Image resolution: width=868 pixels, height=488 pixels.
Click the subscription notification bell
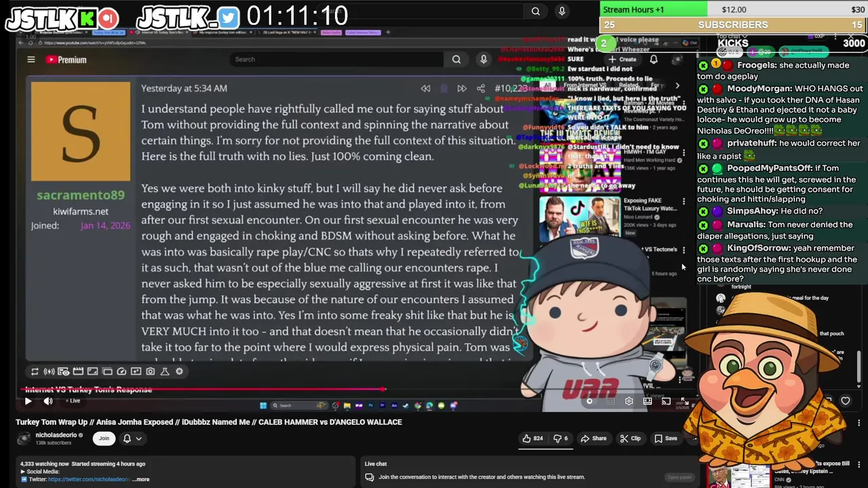click(x=127, y=439)
